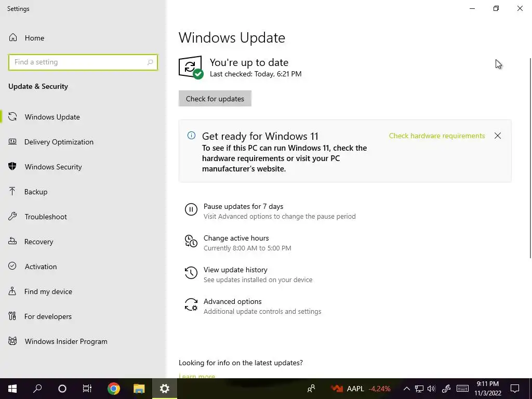Dismiss the Windows 11 banner

tap(497, 136)
